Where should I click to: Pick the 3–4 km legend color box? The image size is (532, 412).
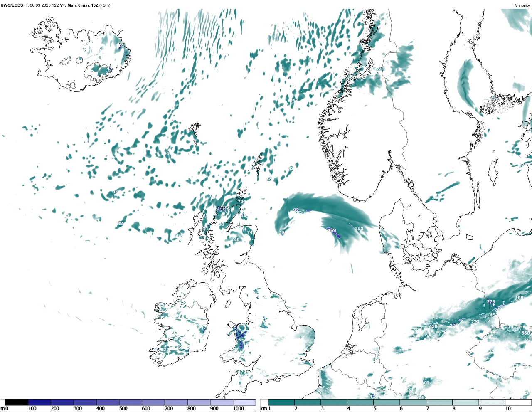334,402
